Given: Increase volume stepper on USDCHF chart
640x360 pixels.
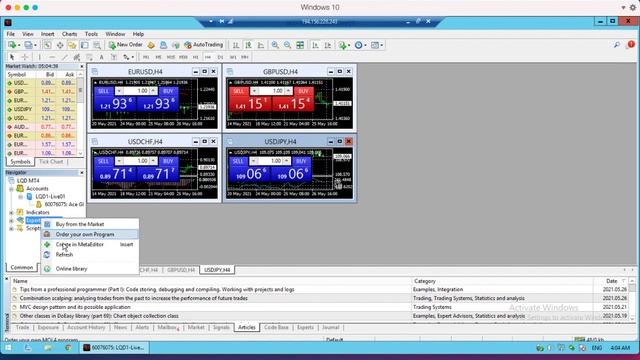Looking at the screenshot, I should tap(153, 161).
